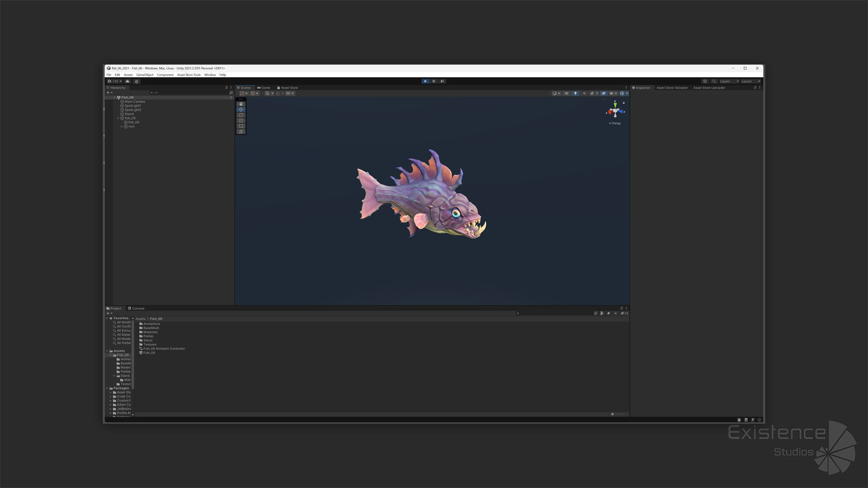Click the blue Z axis of scene gizmo
The height and width of the screenshot is (488, 868).
pos(621,111)
